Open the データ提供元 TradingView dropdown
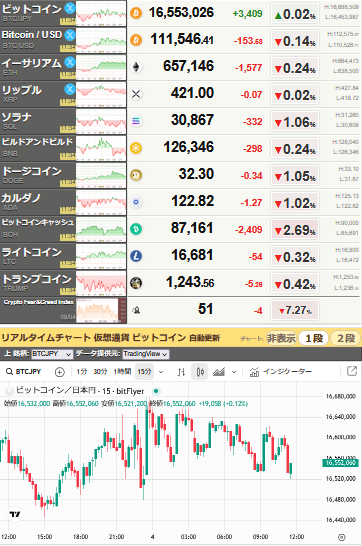 145,354
